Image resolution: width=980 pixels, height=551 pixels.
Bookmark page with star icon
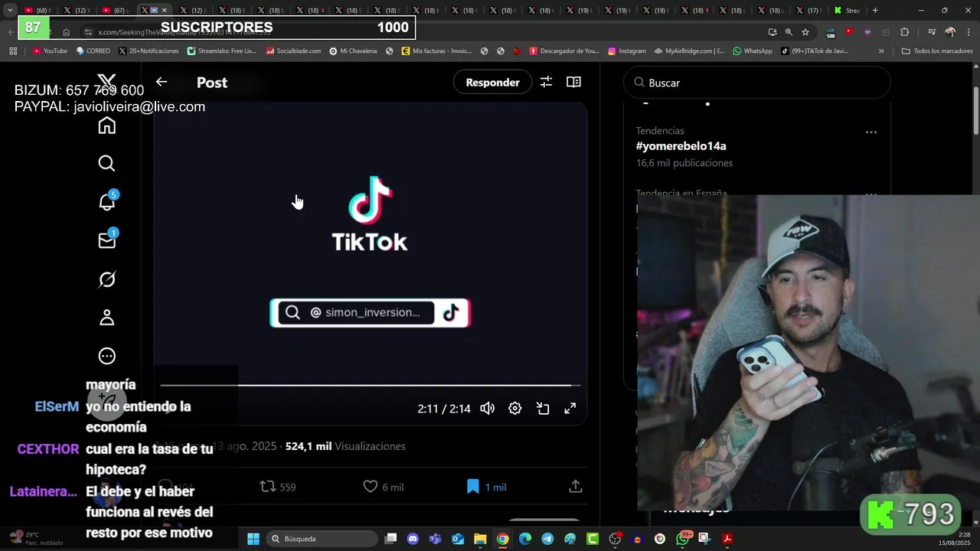tap(805, 32)
